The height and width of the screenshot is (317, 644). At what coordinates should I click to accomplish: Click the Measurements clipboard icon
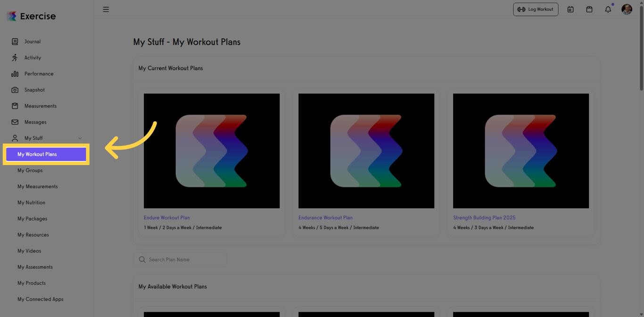click(15, 106)
